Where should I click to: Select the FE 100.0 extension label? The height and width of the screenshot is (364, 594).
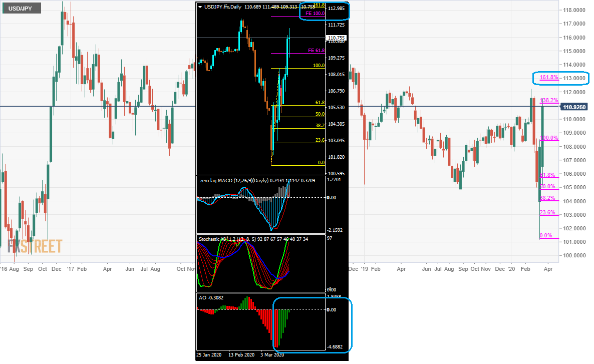click(x=315, y=13)
